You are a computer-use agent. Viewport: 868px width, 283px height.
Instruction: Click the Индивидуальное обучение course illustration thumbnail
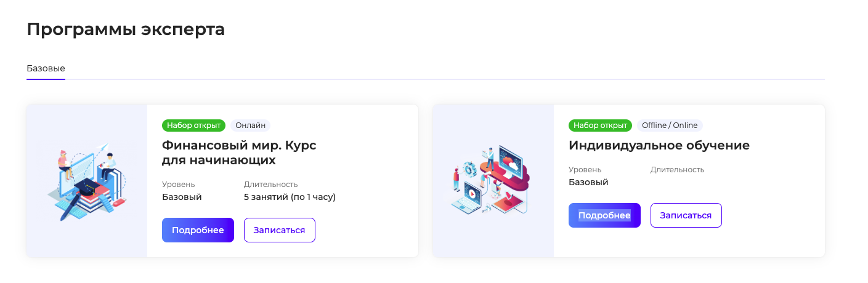[x=493, y=181]
